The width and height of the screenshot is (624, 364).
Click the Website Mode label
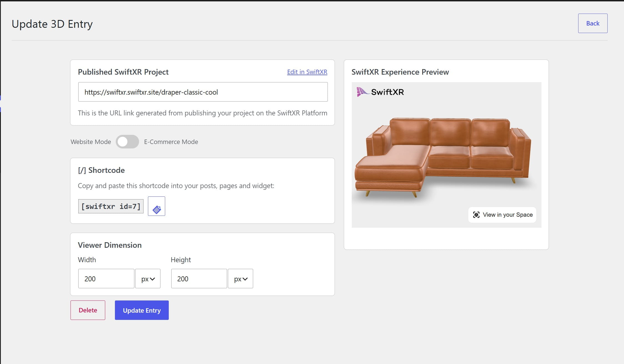tap(91, 142)
